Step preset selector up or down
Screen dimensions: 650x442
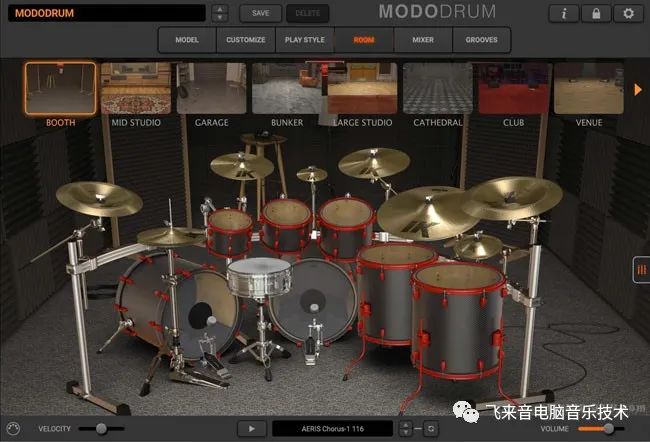[220, 13]
